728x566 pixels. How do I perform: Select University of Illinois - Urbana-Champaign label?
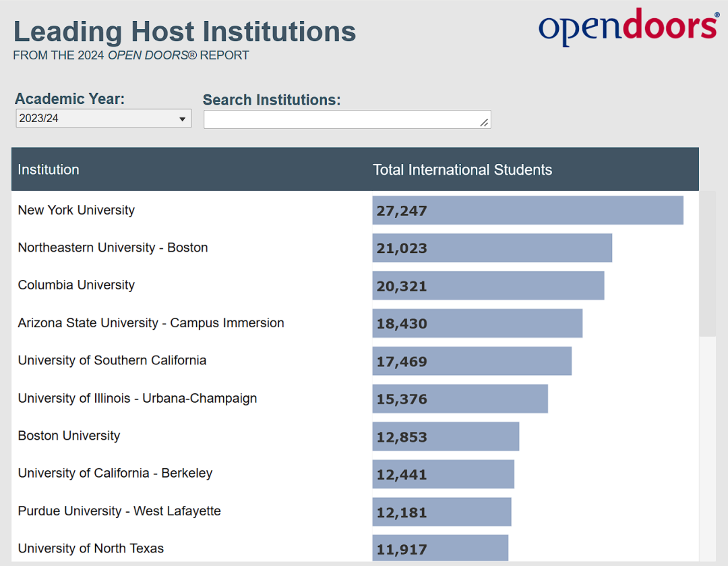[138, 398]
